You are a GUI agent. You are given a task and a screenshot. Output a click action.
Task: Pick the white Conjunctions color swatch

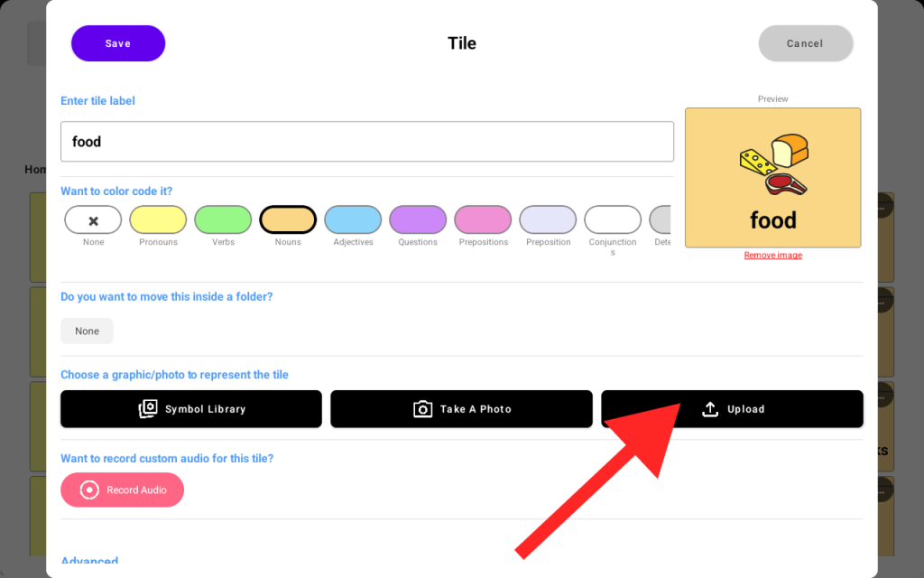point(613,219)
